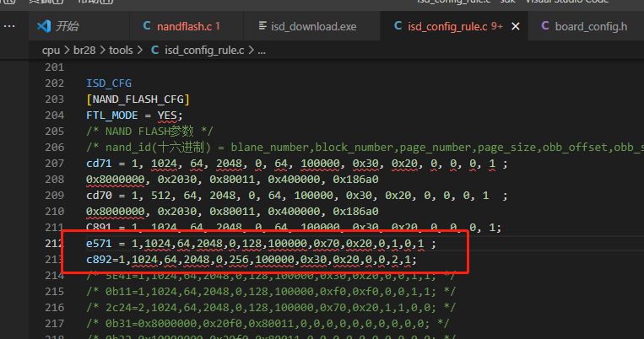The height and width of the screenshot is (339, 644).
Task: Click the C icon on isd_config_rule.c tab
Action: [398, 26]
